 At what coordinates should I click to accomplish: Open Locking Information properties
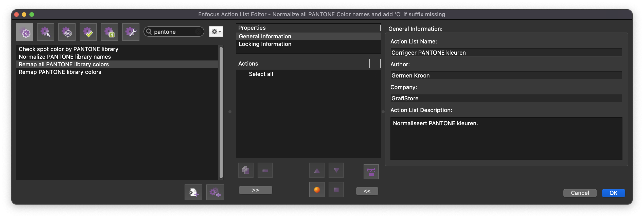(308, 44)
